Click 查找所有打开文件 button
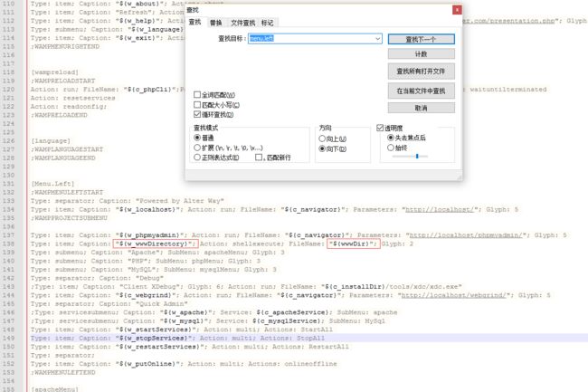Viewport: 588px width, 392px height. click(x=422, y=71)
